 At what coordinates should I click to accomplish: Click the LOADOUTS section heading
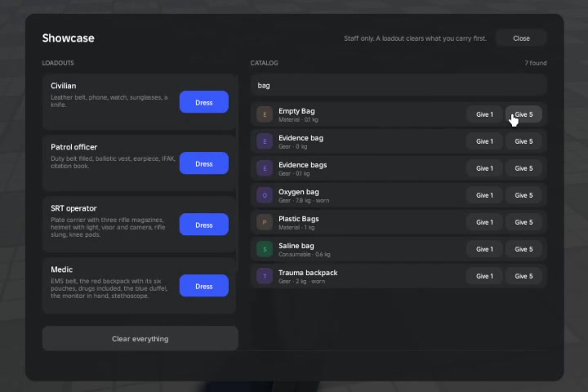(x=58, y=63)
